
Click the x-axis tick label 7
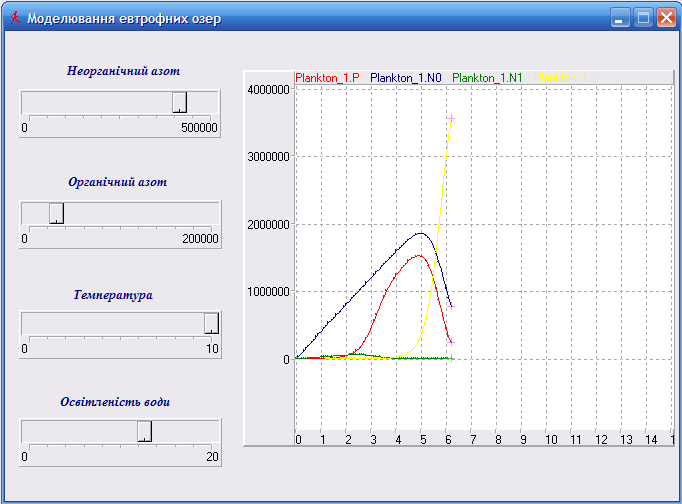coord(473,440)
